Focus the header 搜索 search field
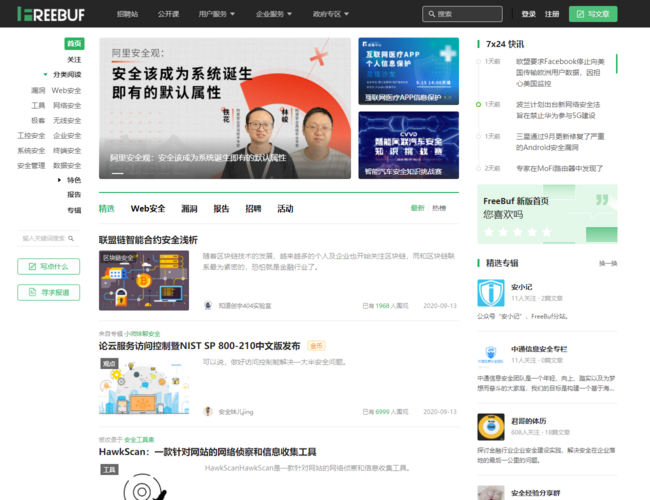The width and height of the screenshot is (650, 500). click(462, 14)
